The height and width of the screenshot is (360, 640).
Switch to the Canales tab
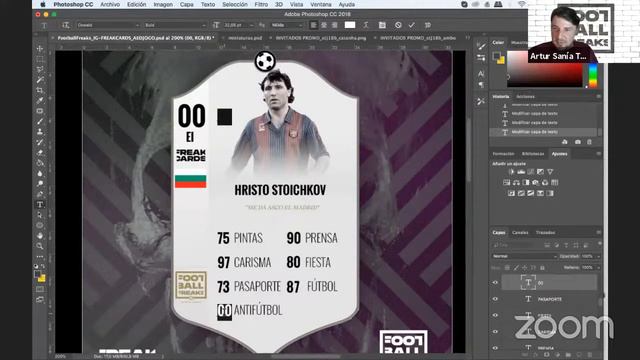[520, 233]
